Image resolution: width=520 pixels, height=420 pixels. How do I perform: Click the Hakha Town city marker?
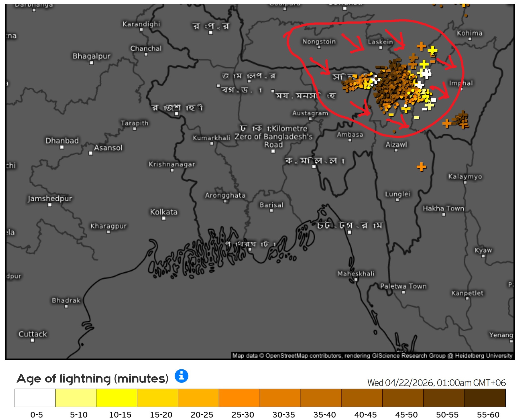tap(444, 214)
